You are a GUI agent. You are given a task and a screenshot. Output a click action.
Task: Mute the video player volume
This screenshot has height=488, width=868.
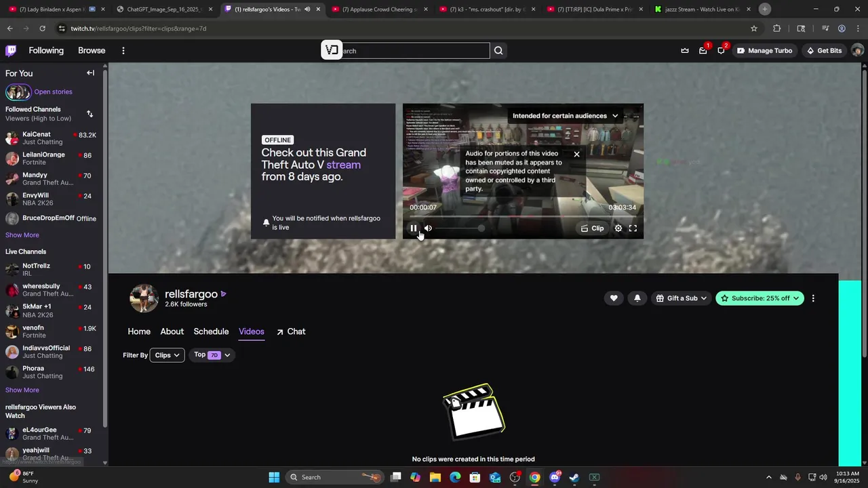428,228
